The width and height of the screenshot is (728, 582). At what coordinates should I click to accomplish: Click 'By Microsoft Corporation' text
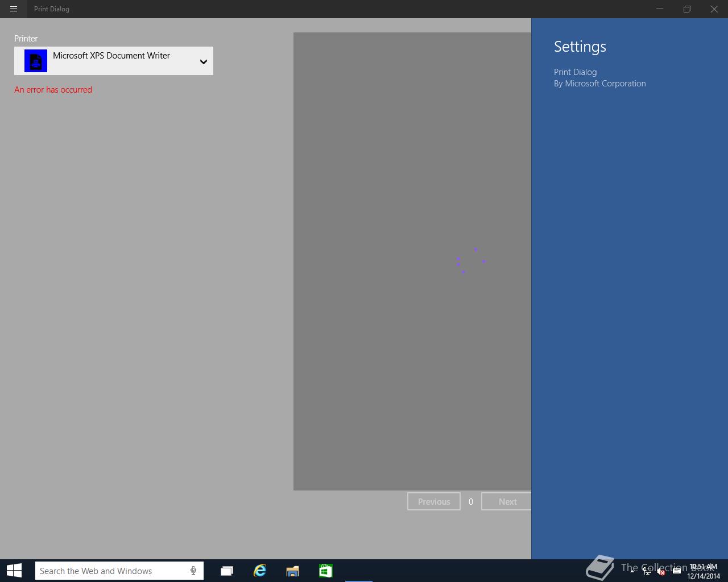600,84
